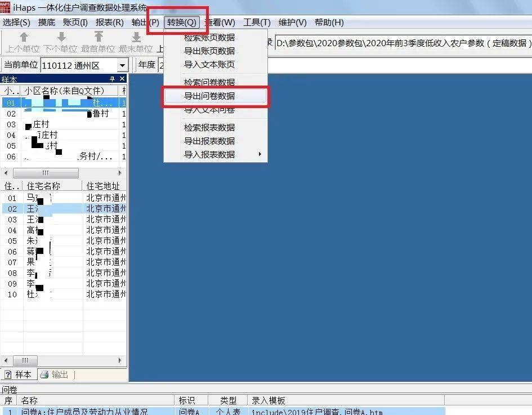Click the household list scroll-right arrow
Viewport: 532px width, 415px height.
click(x=120, y=360)
